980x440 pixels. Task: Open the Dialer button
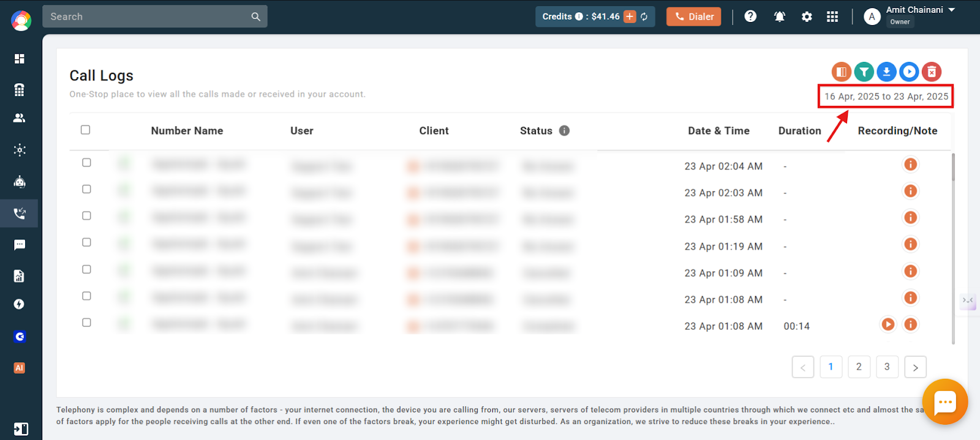pyautogui.click(x=694, y=17)
